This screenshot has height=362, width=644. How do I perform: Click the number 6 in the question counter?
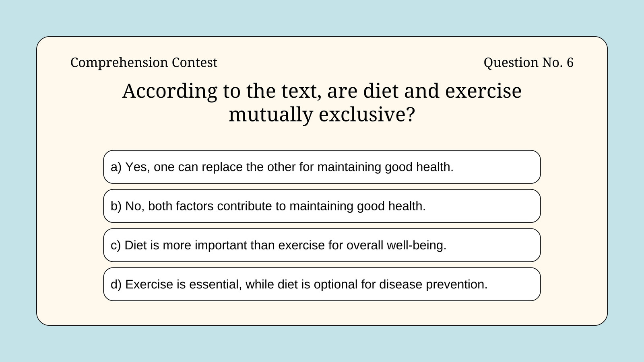coord(570,63)
